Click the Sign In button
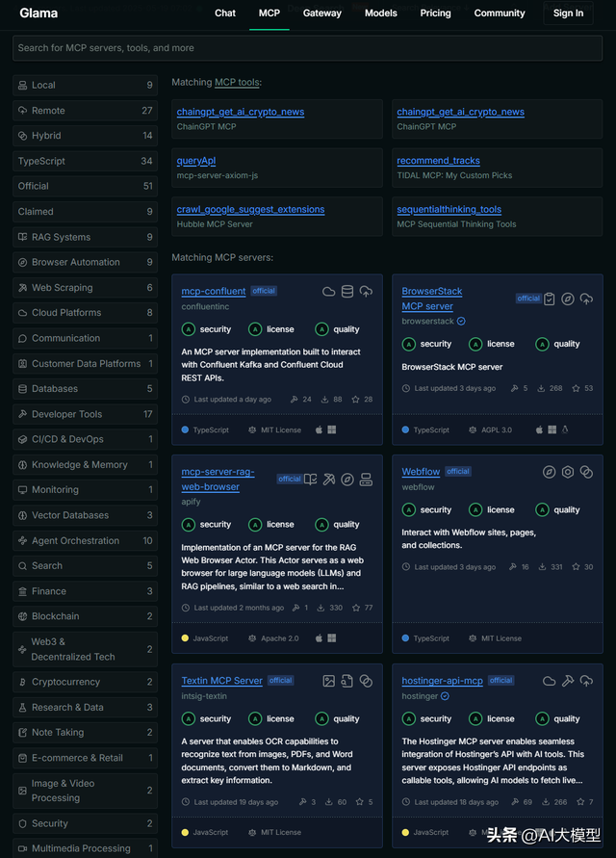Screen dimensions: 616x858 click(x=568, y=13)
